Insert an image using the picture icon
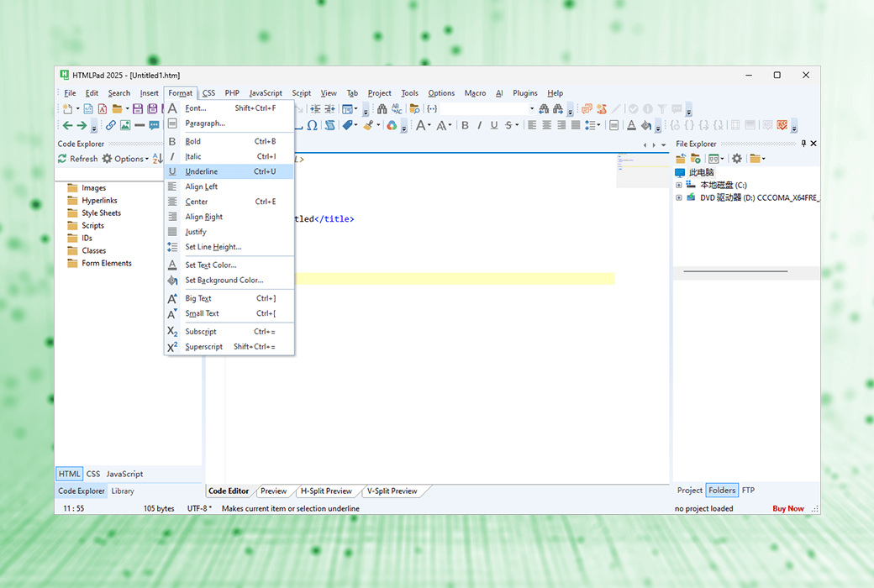Viewport: 874px width, 588px height. click(x=125, y=125)
